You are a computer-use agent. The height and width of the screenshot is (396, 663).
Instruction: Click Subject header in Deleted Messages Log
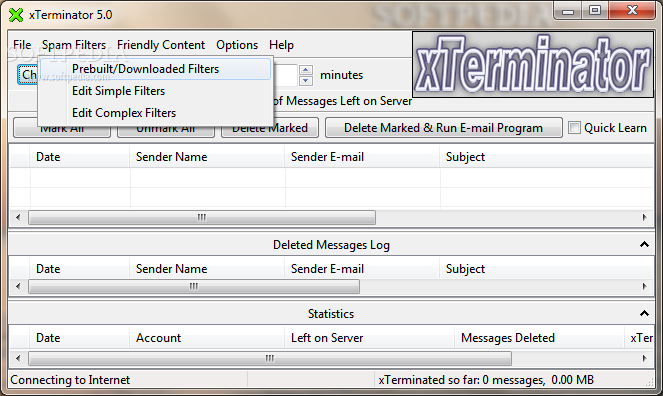[x=547, y=269]
